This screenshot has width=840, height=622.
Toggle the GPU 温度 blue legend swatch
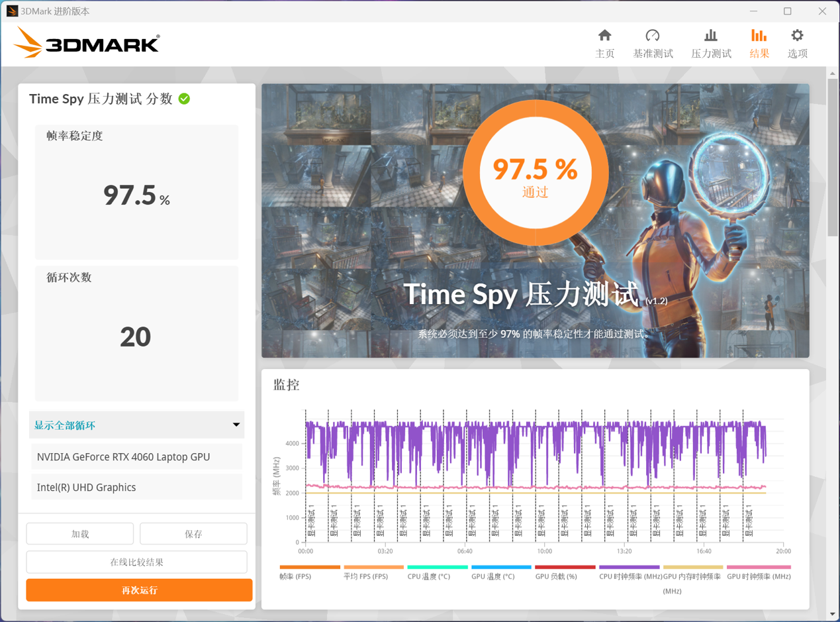click(501, 568)
